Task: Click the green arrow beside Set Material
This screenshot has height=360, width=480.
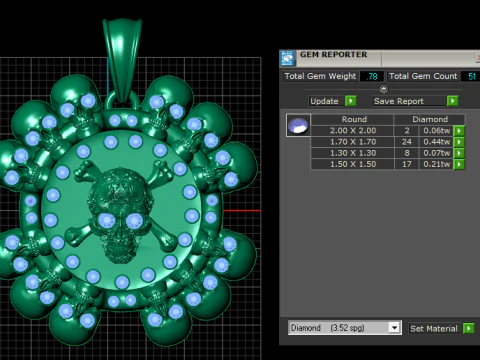Action: [x=469, y=328]
